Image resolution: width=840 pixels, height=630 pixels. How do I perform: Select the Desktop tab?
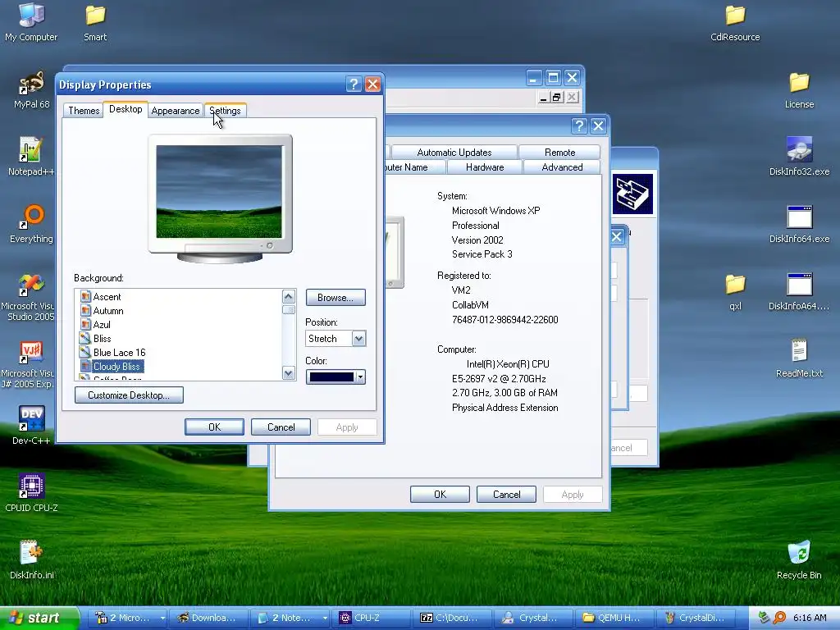tap(126, 109)
